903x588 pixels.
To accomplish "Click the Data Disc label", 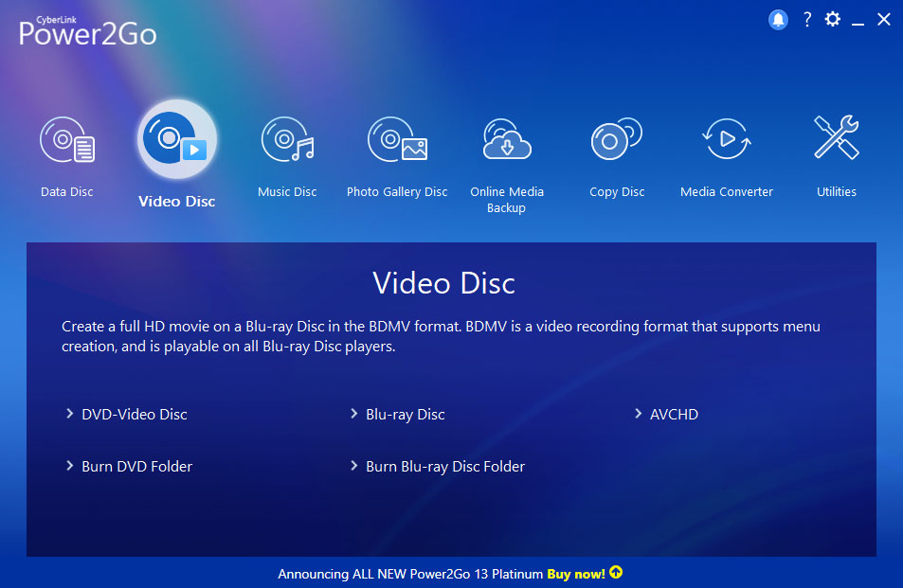I will pyautogui.click(x=67, y=191).
